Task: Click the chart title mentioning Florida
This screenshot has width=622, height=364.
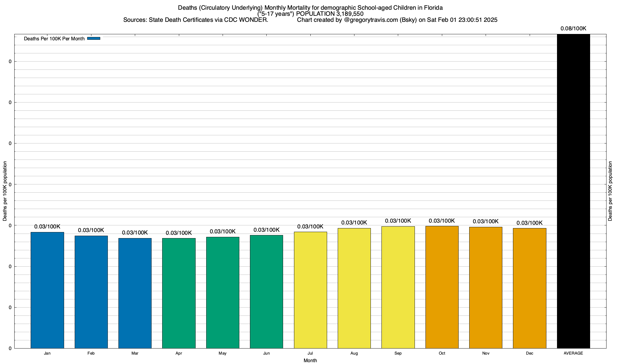Action: [310, 8]
